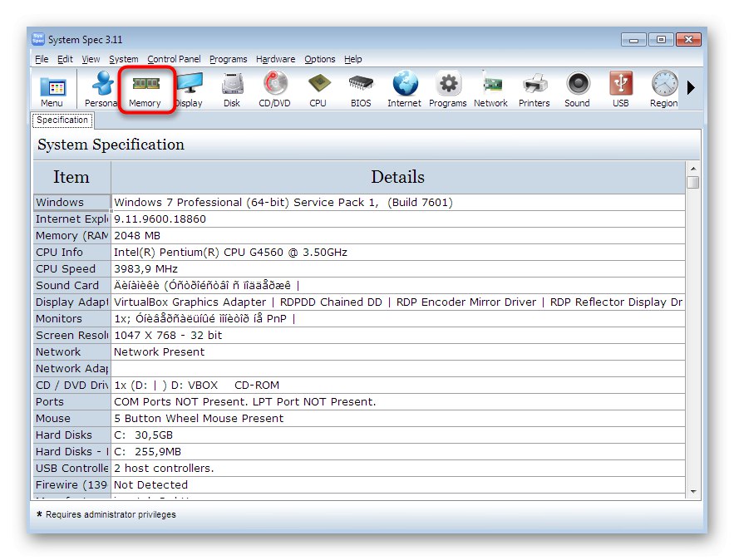The height and width of the screenshot is (560, 734).
Task: Show more toolbar icons with right arrow
Action: tap(691, 87)
